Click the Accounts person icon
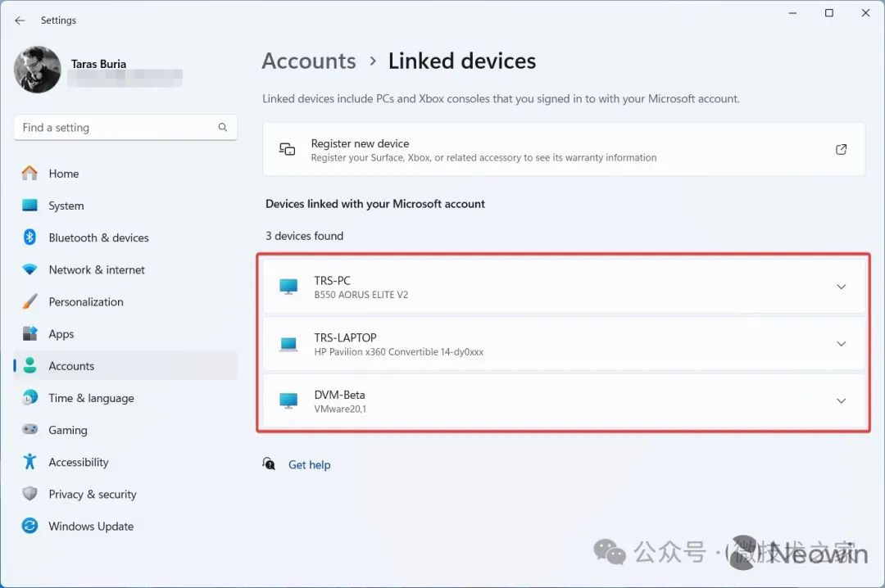The image size is (885, 588). pyautogui.click(x=29, y=366)
